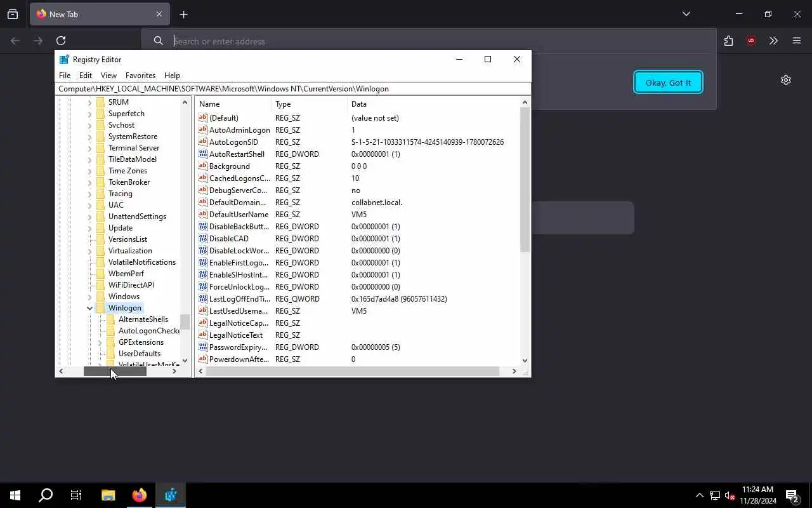812x508 pixels.
Task: Expand the GPExtensions subkey
Action: point(100,342)
